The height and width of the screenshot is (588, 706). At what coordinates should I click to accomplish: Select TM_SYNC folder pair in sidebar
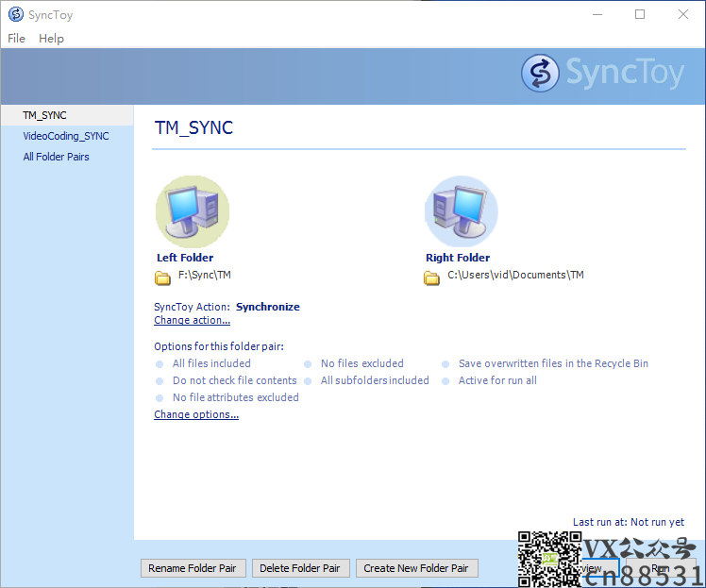point(44,115)
